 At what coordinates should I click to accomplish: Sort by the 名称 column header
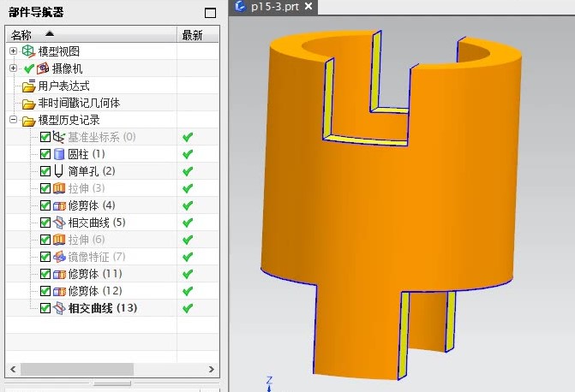click(21, 35)
